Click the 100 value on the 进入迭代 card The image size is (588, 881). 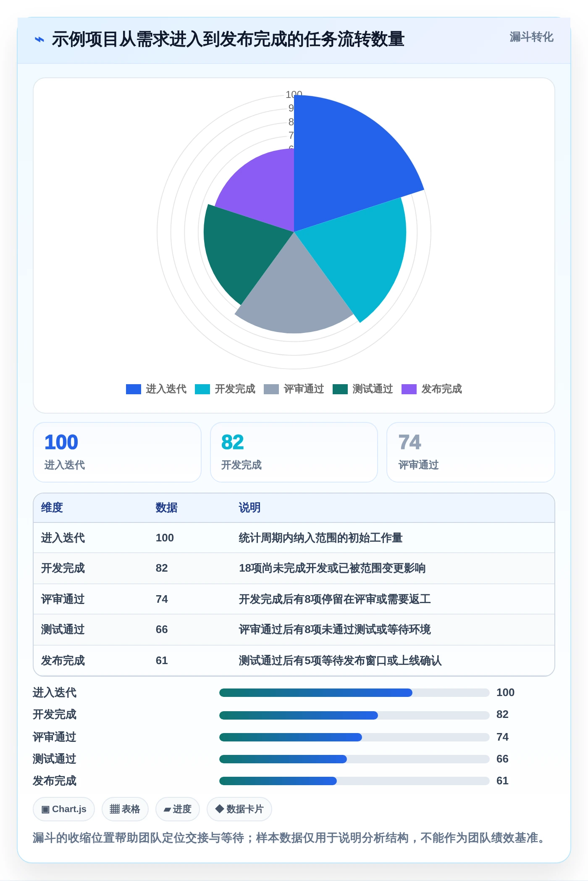pyautogui.click(x=61, y=442)
